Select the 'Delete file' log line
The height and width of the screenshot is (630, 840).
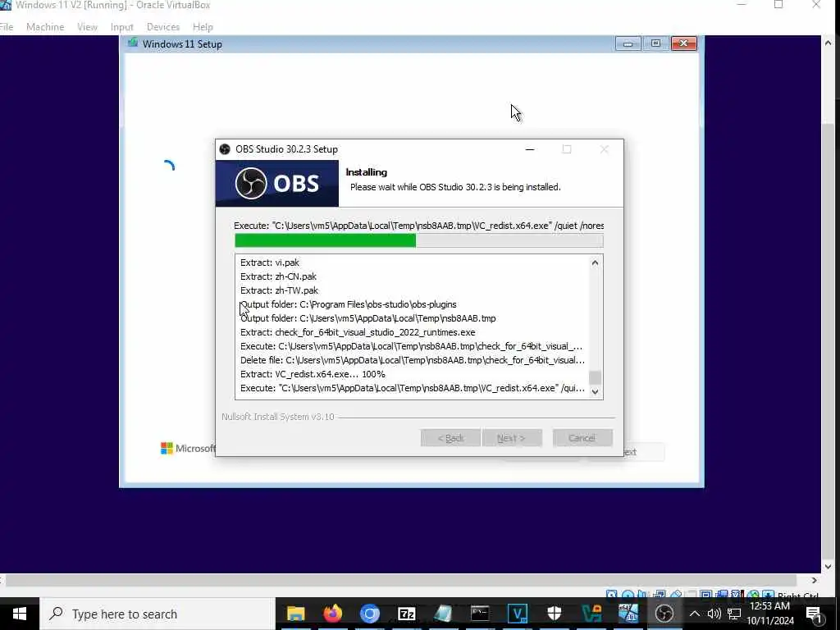click(x=413, y=360)
